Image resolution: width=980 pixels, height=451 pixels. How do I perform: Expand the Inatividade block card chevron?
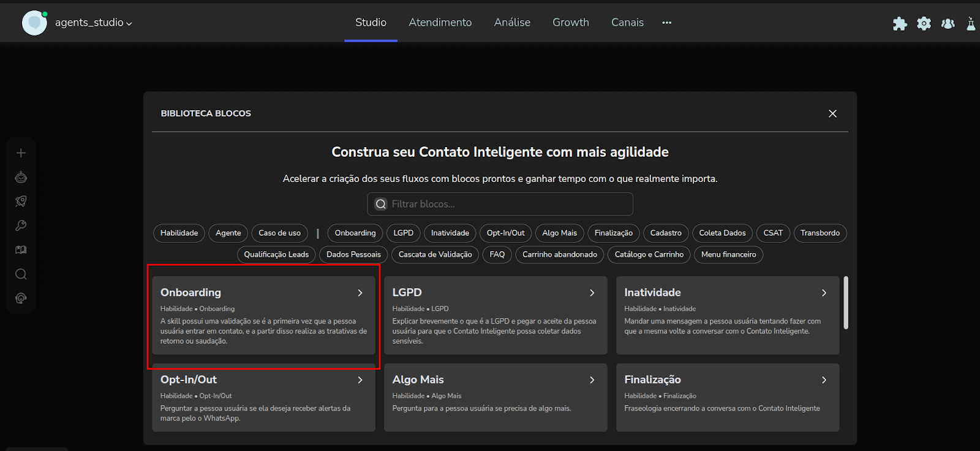point(824,293)
